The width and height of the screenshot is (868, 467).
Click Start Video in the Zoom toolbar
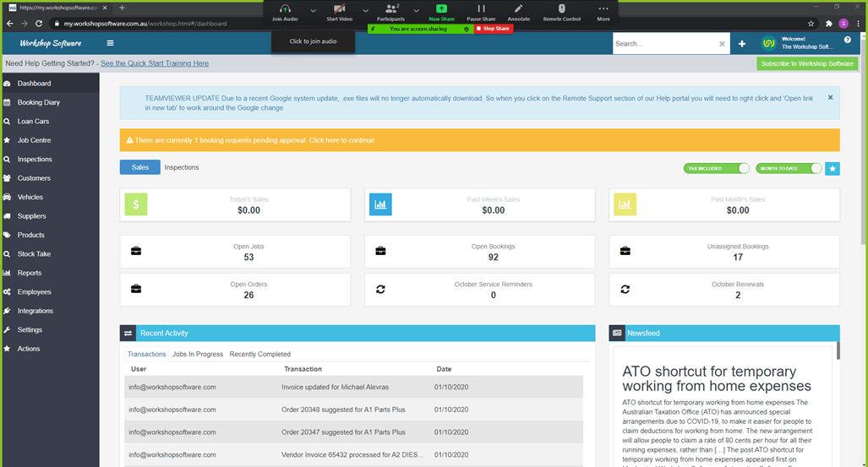339,12
